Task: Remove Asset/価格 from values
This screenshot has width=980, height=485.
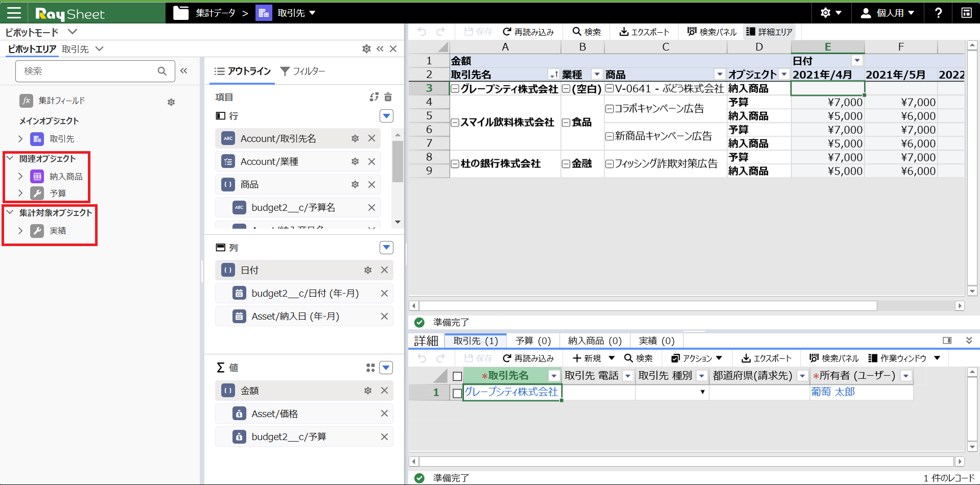Action: tap(384, 414)
